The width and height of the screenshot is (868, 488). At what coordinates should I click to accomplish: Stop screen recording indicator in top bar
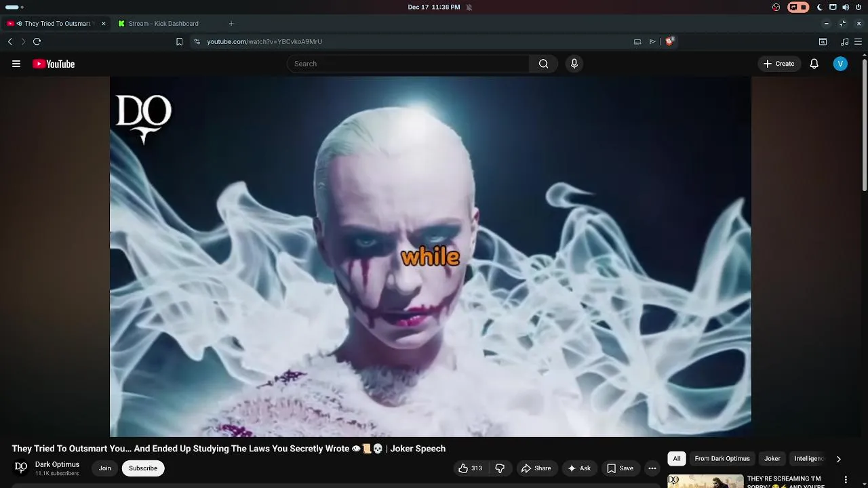pyautogui.click(x=799, y=7)
